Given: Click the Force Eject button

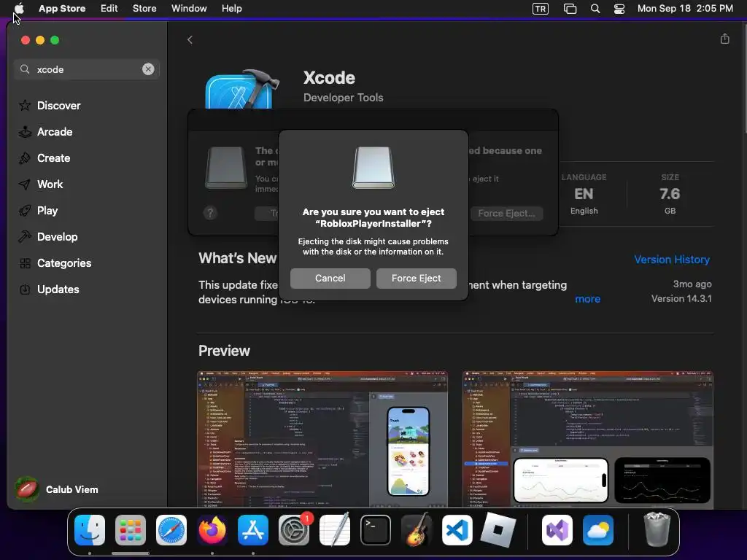Looking at the screenshot, I should 417,278.
